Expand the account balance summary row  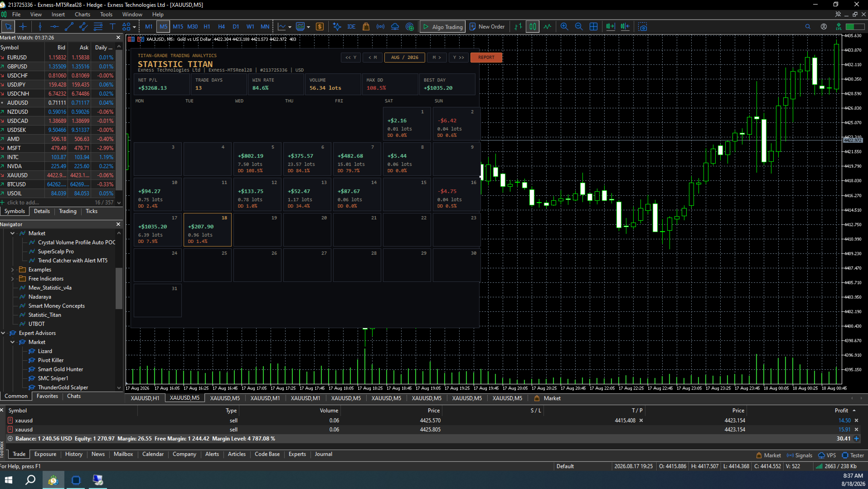pos(10,439)
